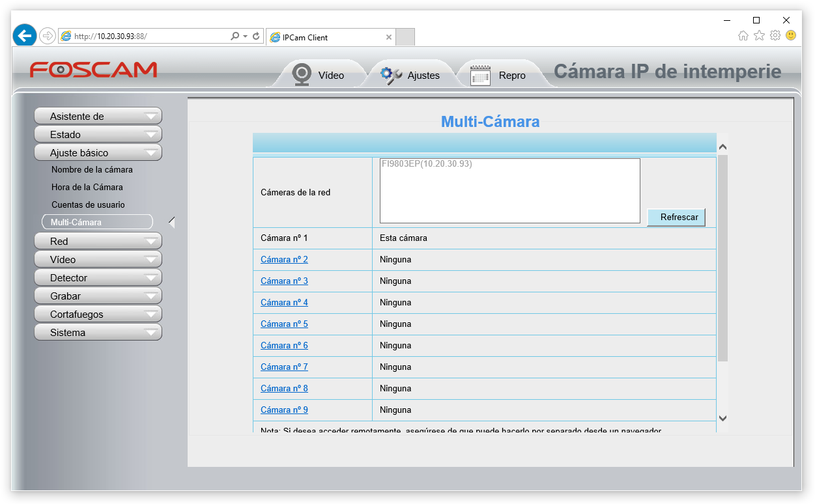Click the address bar refresh icon

click(x=256, y=36)
